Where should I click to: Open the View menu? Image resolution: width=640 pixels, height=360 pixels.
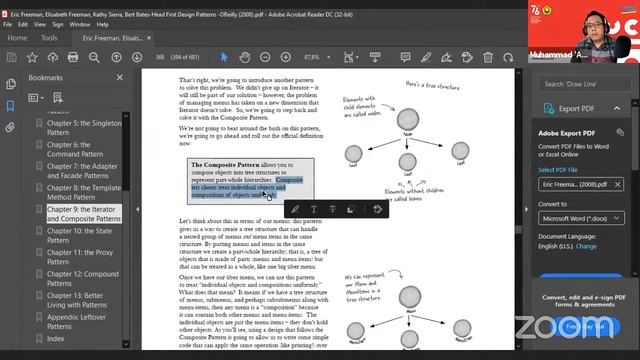(x=40, y=24)
